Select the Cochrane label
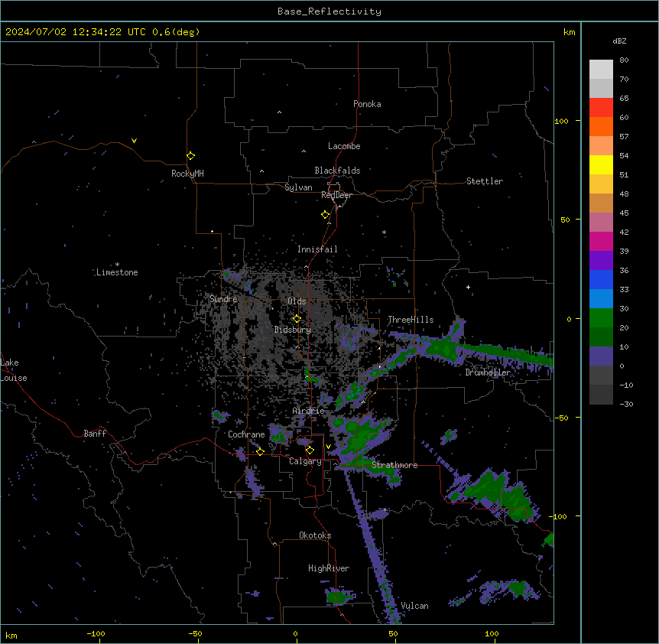659x644 pixels. pyautogui.click(x=246, y=434)
